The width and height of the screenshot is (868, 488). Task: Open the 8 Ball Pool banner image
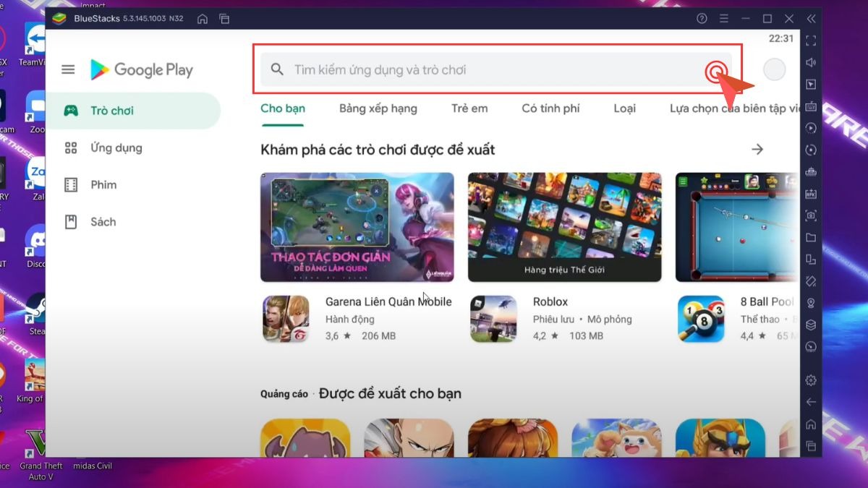click(x=736, y=227)
